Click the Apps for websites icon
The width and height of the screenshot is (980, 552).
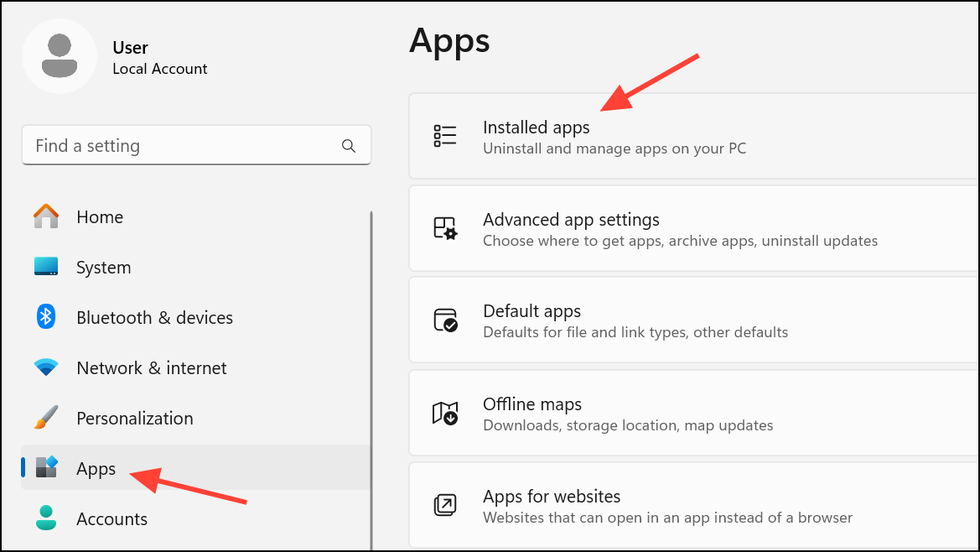[x=445, y=504]
